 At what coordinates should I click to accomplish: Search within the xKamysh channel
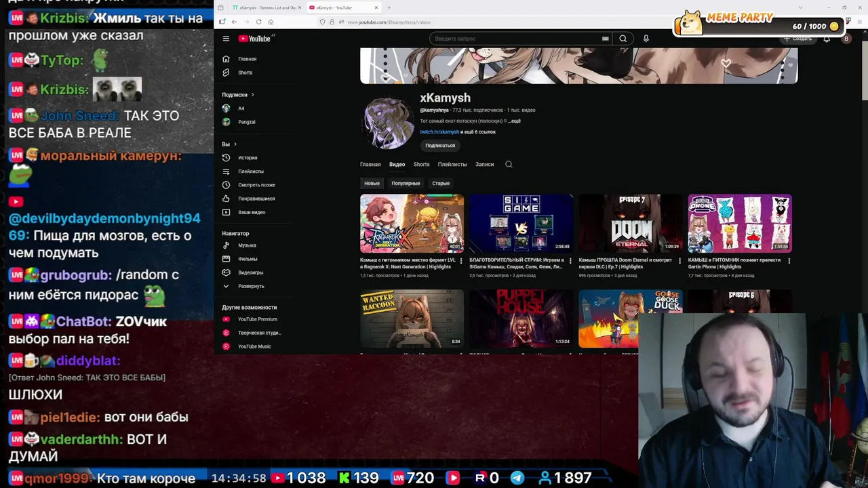pos(509,164)
